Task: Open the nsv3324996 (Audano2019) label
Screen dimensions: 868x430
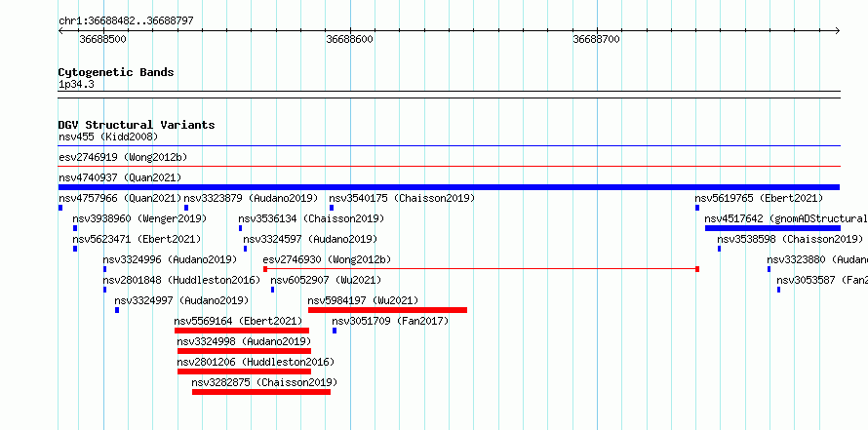Action: (170, 259)
